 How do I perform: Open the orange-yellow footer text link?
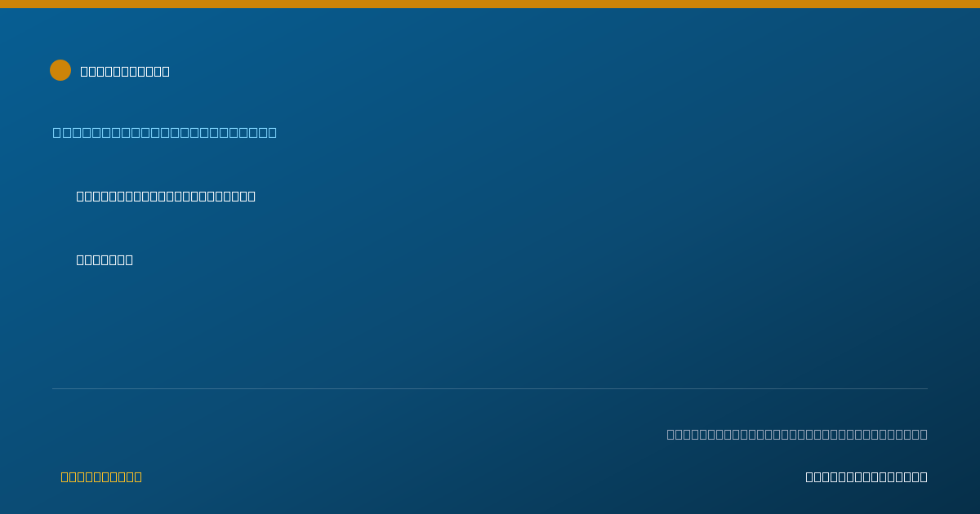point(101,476)
